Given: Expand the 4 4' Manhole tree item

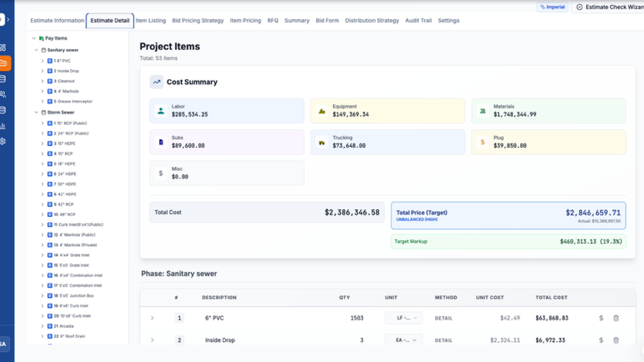Looking at the screenshot, I should 42,91.
